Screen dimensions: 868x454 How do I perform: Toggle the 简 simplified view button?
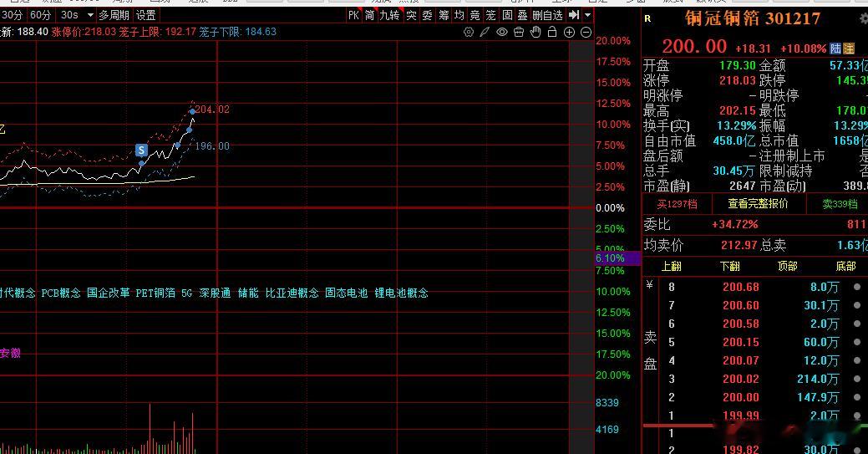coord(370,15)
